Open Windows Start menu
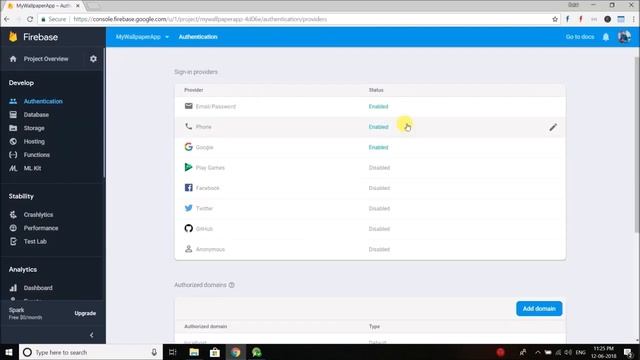Viewport: 640px width, 360px height. [x=9, y=352]
